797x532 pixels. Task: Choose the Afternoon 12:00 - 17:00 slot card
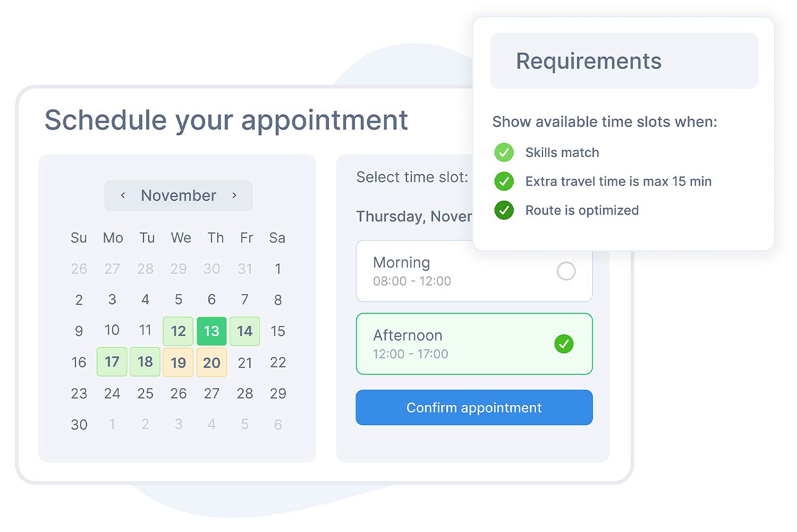coord(452,344)
